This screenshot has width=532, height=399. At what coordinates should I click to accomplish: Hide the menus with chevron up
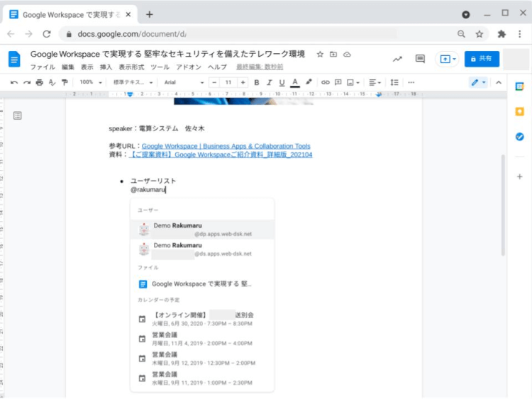click(x=499, y=82)
